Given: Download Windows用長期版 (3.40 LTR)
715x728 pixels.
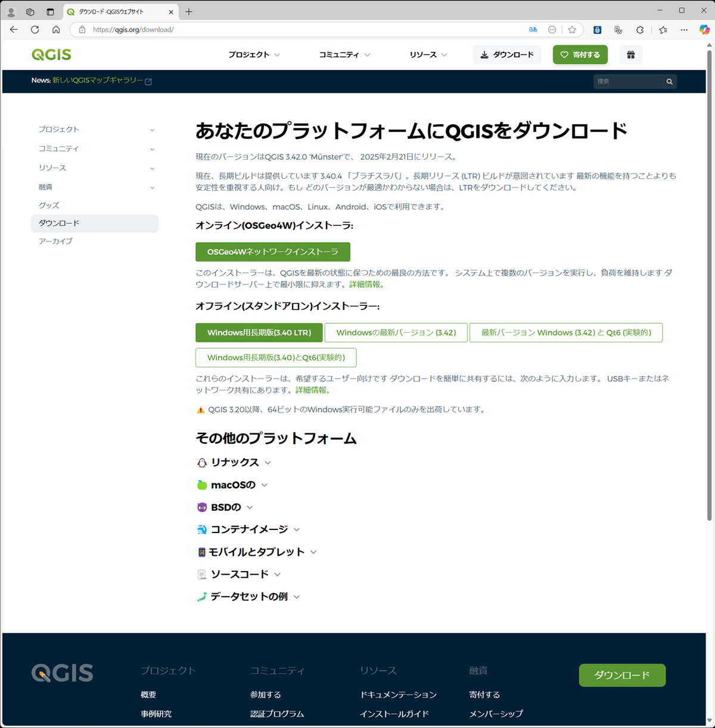Looking at the screenshot, I should pyautogui.click(x=259, y=332).
